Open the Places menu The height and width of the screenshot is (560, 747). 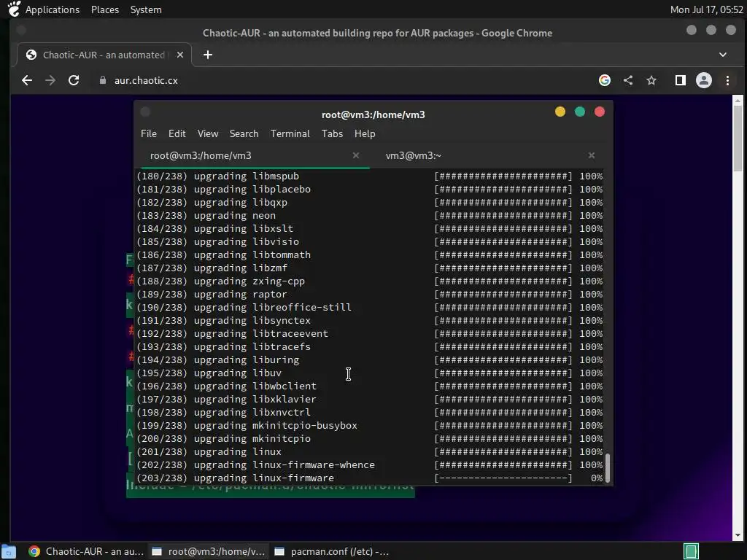105,9
